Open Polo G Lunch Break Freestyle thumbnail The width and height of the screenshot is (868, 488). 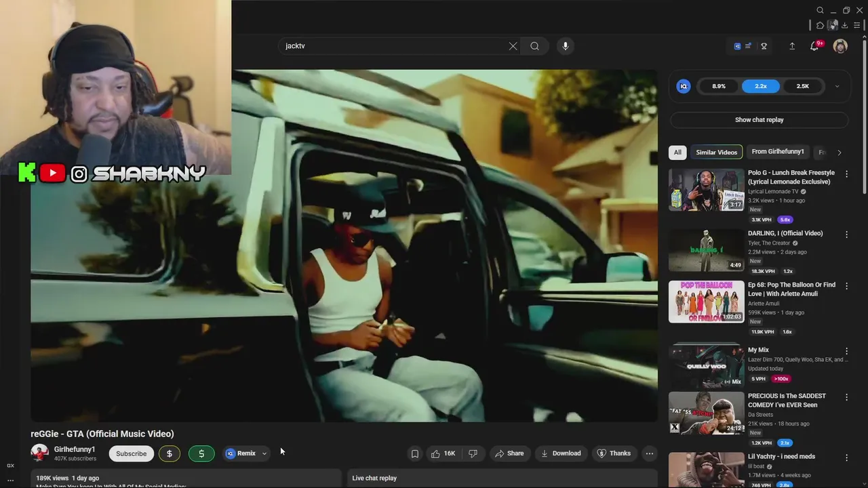pos(706,190)
